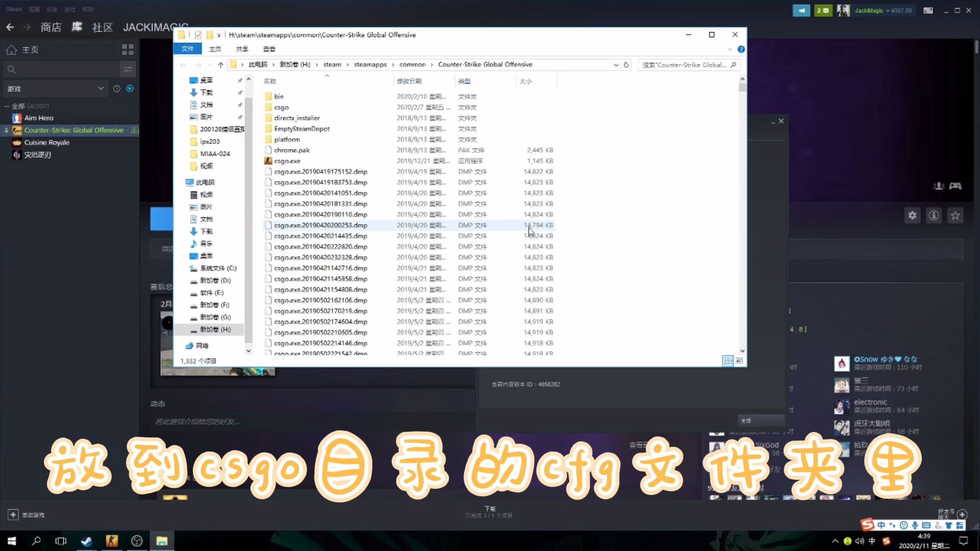980x551 pixels.
Task: Open the 查看 ribbon tab
Action: pos(269,49)
